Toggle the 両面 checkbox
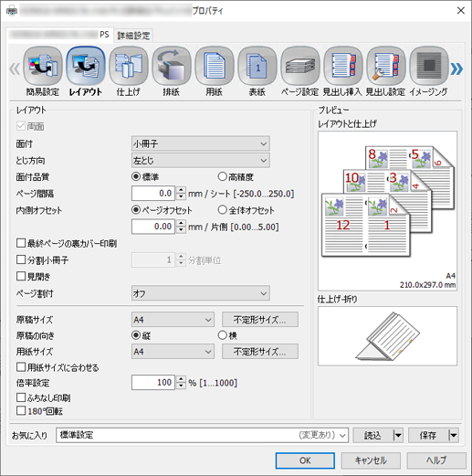Image resolution: width=472 pixels, height=476 pixels. coord(21,126)
